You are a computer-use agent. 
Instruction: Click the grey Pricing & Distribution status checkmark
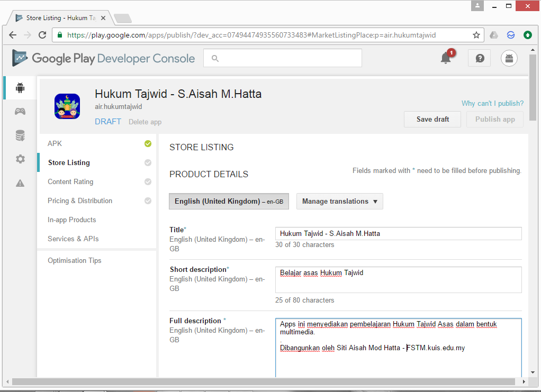pyautogui.click(x=148, y=200)
